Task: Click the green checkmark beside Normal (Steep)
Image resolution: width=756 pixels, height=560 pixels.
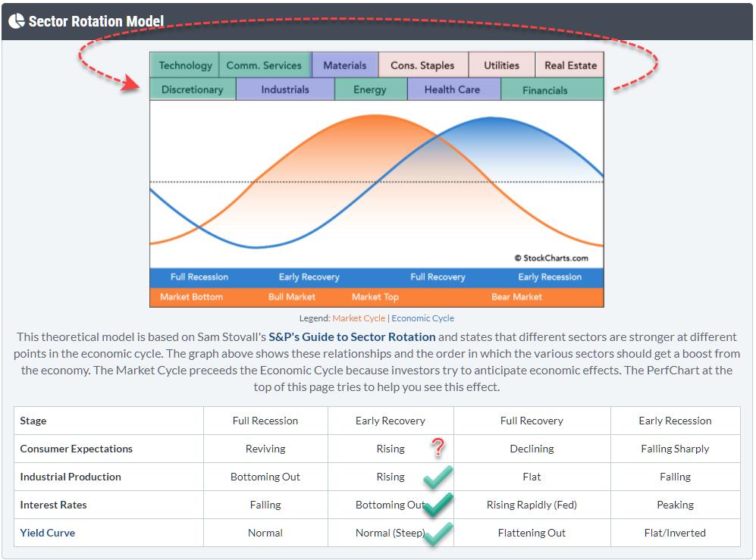Action: click(x=438, y=533)
